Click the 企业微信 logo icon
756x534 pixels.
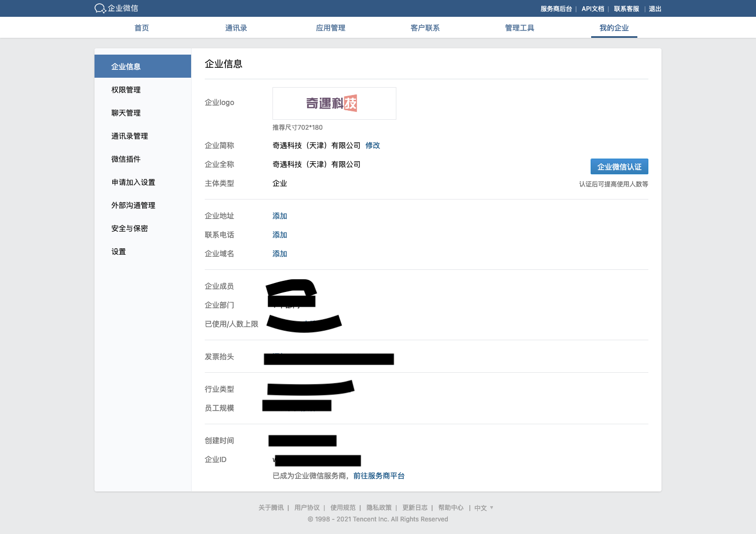click(100, 8)
